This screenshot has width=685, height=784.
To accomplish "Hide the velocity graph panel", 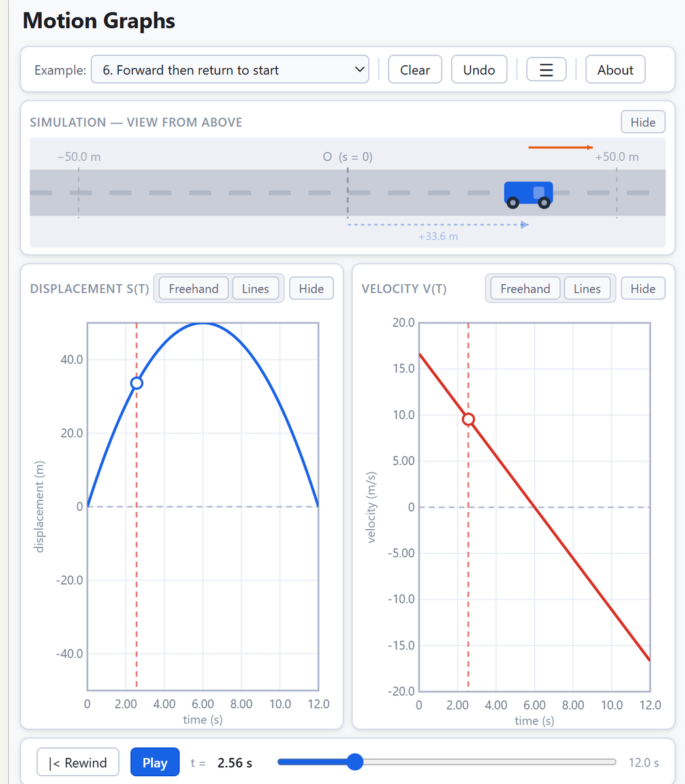I will tap(643, 289).
